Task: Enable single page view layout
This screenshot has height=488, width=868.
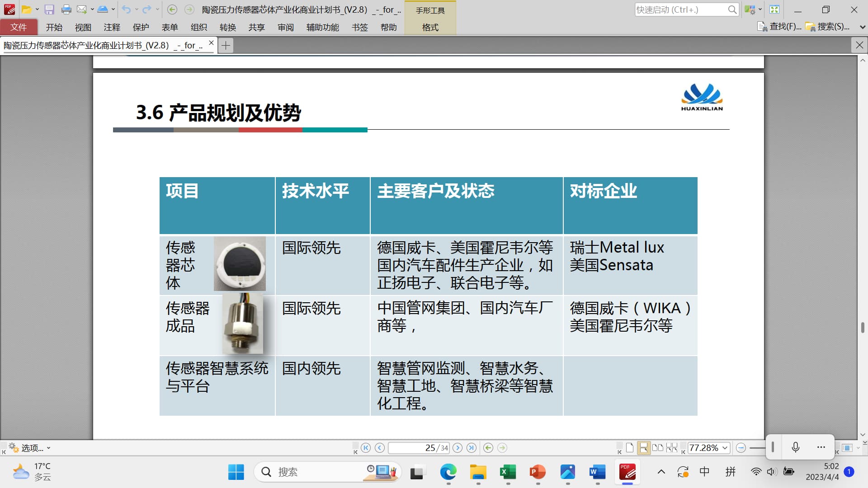Action: (629, 448)
